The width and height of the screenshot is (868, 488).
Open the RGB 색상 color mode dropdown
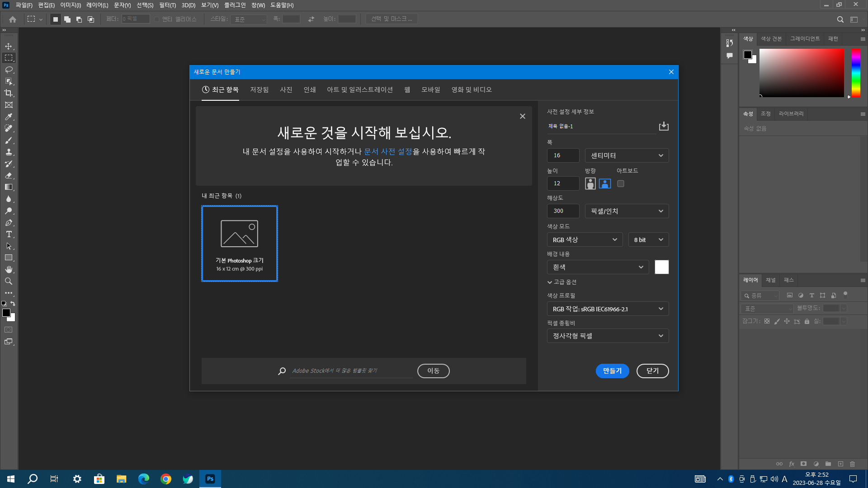pyautogui.click(x=585, y=239)
